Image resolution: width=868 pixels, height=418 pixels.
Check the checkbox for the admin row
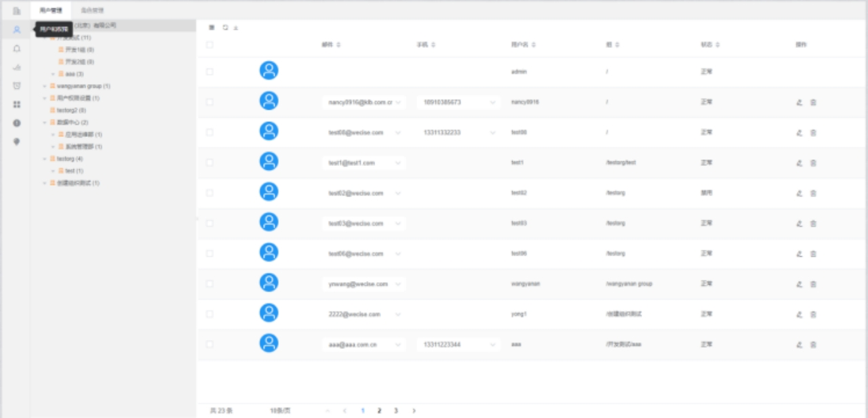click(210, 72)
